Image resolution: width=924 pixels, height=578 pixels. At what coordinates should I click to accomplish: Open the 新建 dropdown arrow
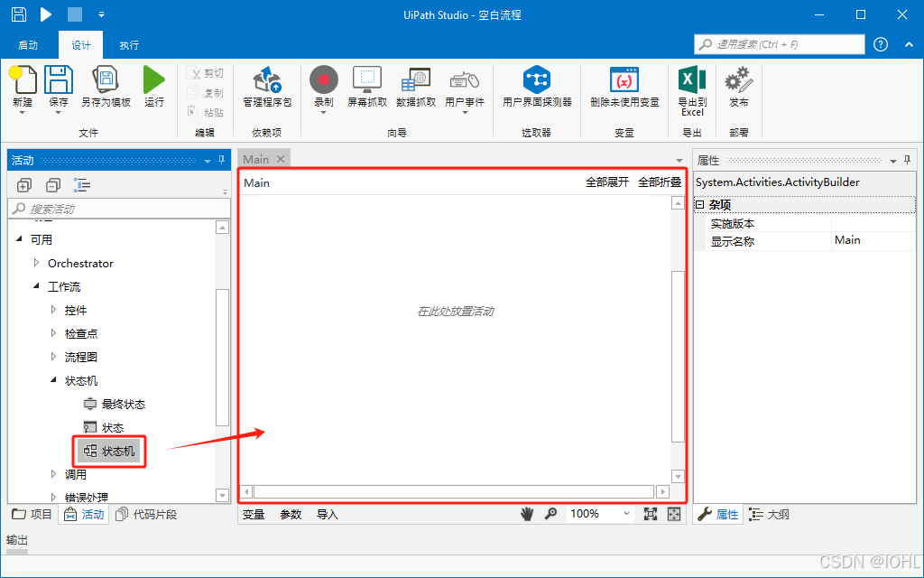coord(23,113)
